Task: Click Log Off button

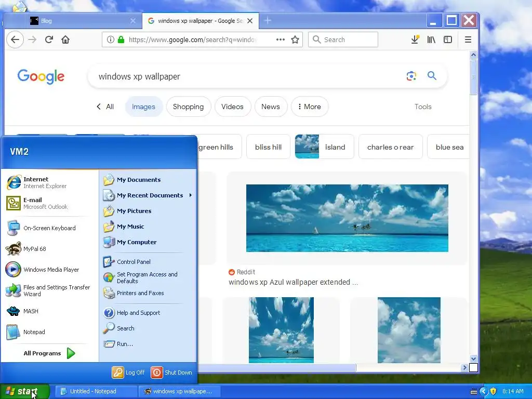Action: click(129, 373)
